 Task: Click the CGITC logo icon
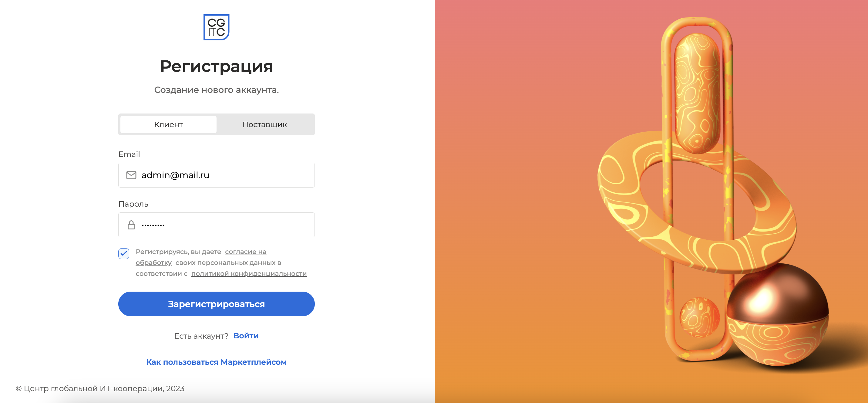(x=216, y=27)
